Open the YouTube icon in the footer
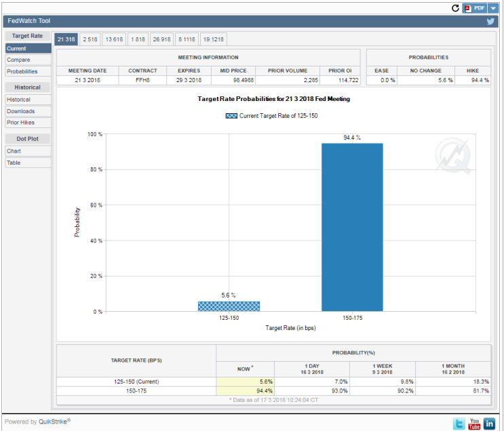 474,424
